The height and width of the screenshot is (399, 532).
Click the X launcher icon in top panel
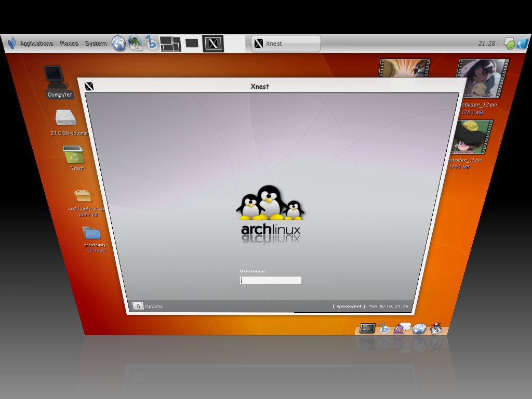[213, 44]
